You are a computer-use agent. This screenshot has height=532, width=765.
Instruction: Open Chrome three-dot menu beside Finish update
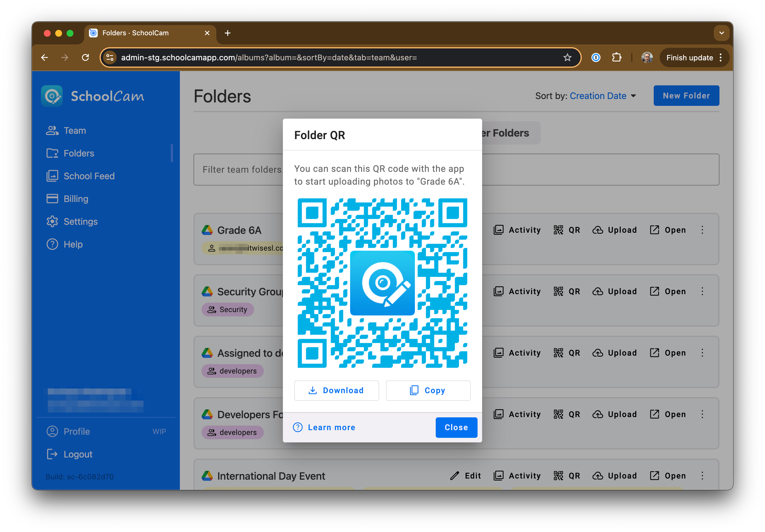[x=721, y=58]
